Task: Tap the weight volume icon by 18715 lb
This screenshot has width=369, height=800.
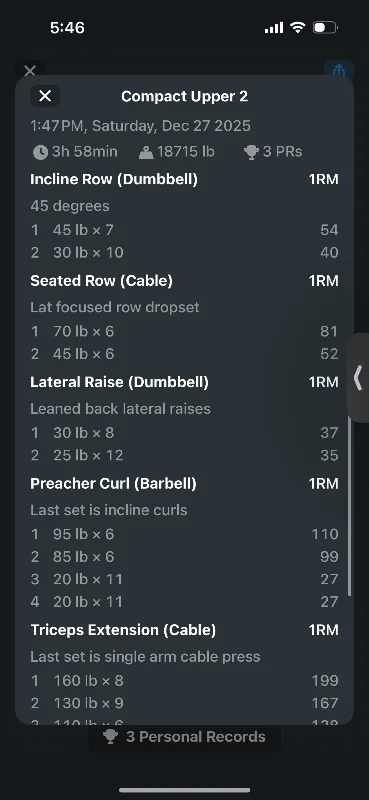Action: [x=146, y=152]
